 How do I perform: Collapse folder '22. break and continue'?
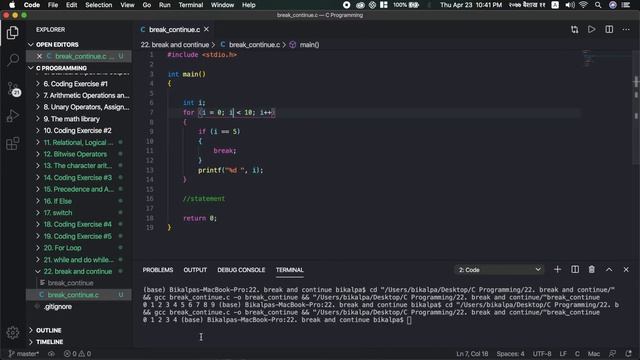[79, 271]
